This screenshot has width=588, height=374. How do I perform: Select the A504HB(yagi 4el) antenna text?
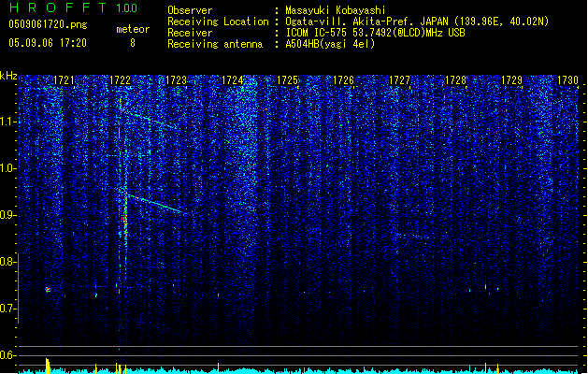[x=330, y=44]
